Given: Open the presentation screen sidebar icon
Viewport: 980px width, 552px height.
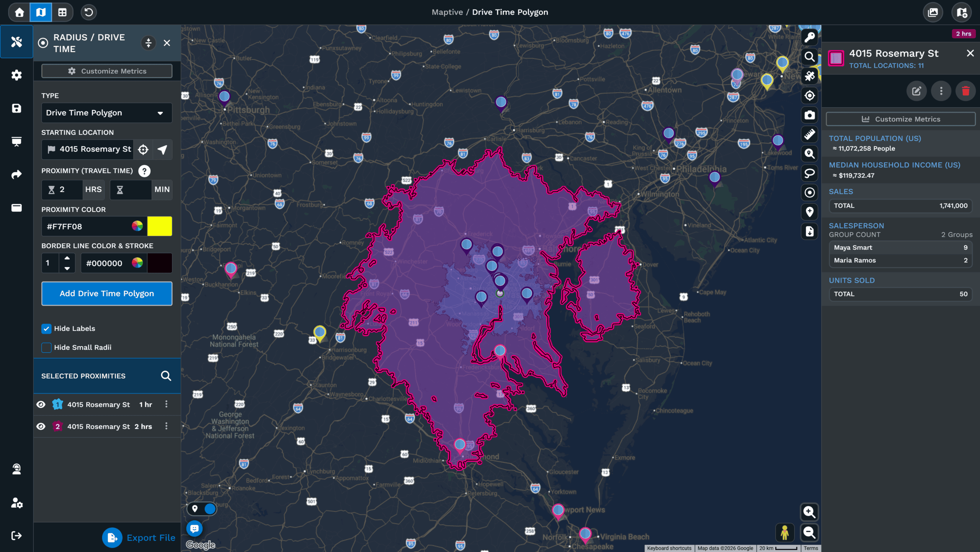Looking at the screenshot, I should tap(16, 141).
